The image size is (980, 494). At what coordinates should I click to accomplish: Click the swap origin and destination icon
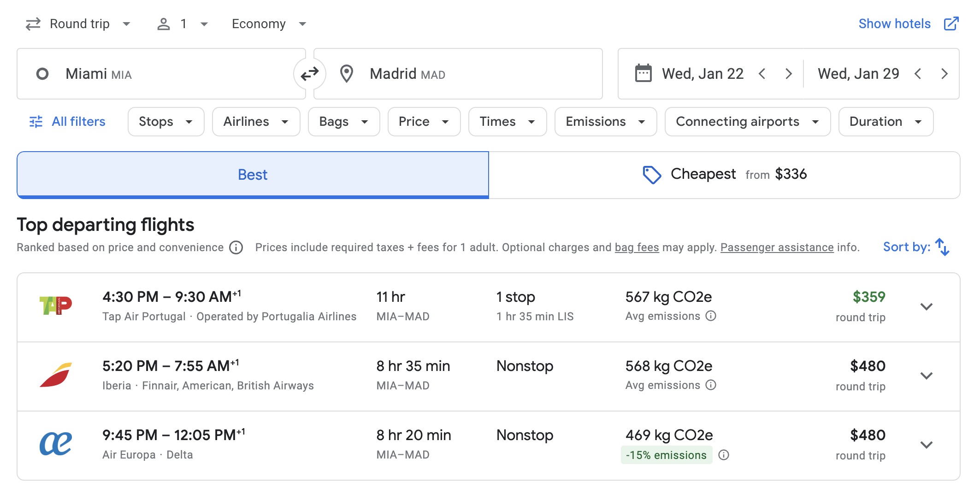point(309,73)
